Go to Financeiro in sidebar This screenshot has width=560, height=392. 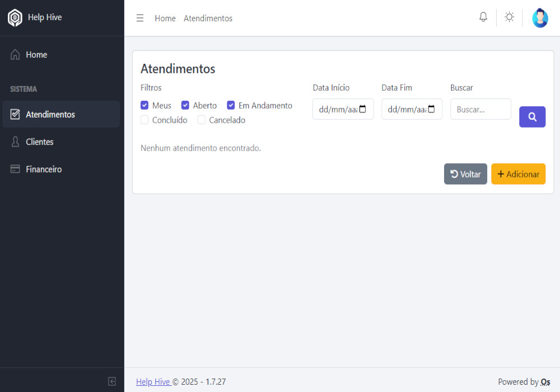pos(43,169)
